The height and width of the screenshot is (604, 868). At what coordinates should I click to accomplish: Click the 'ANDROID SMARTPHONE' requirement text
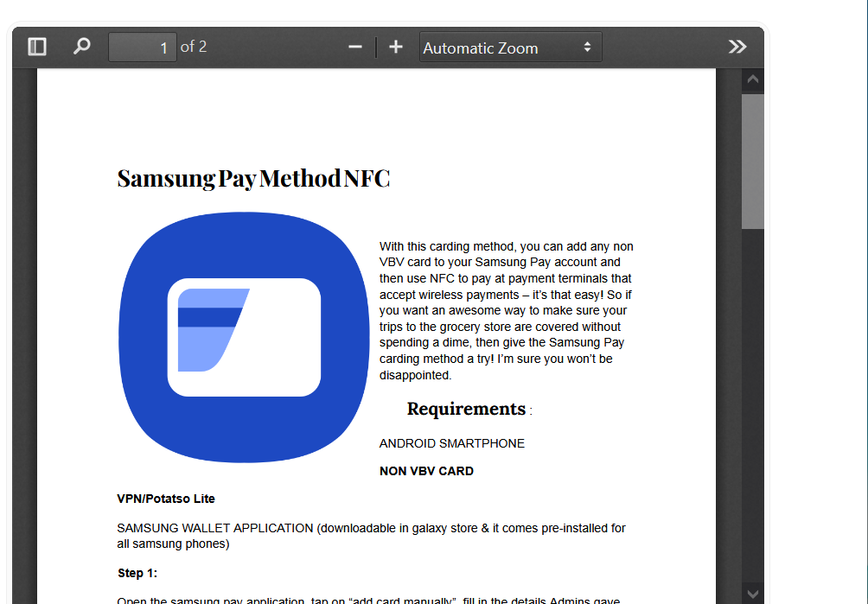pos(451,443)
